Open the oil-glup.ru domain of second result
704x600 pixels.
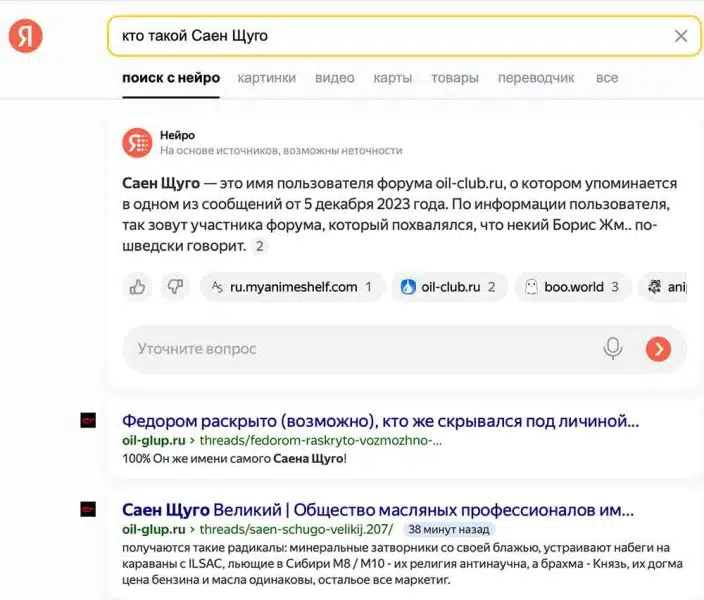[x=154, y=529]
